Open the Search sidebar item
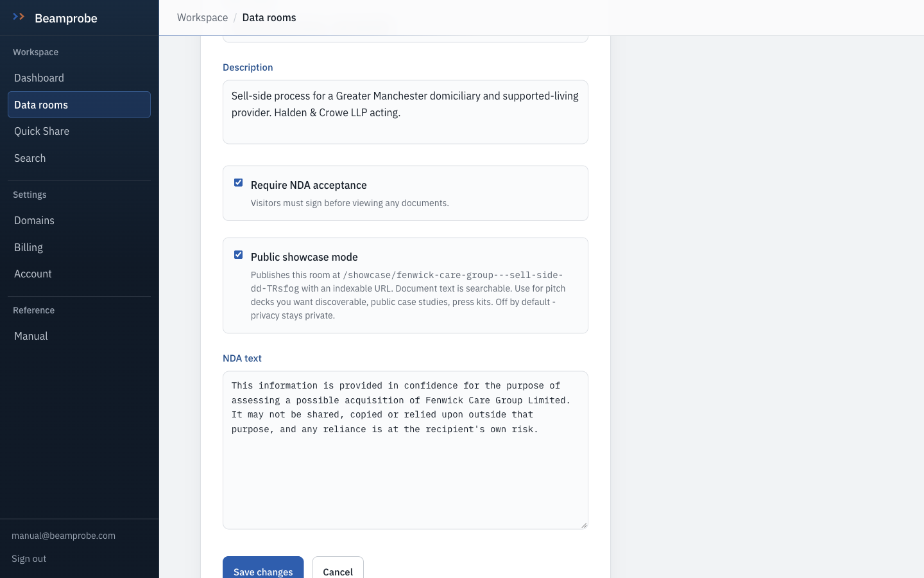Viewport: 924px width, 578px height. [x=79, y=158]
